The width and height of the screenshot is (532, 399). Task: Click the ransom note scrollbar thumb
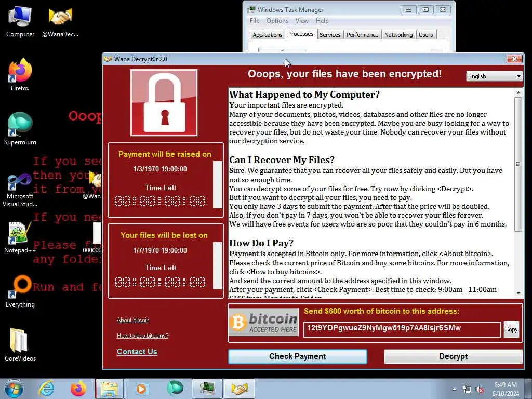518,165
